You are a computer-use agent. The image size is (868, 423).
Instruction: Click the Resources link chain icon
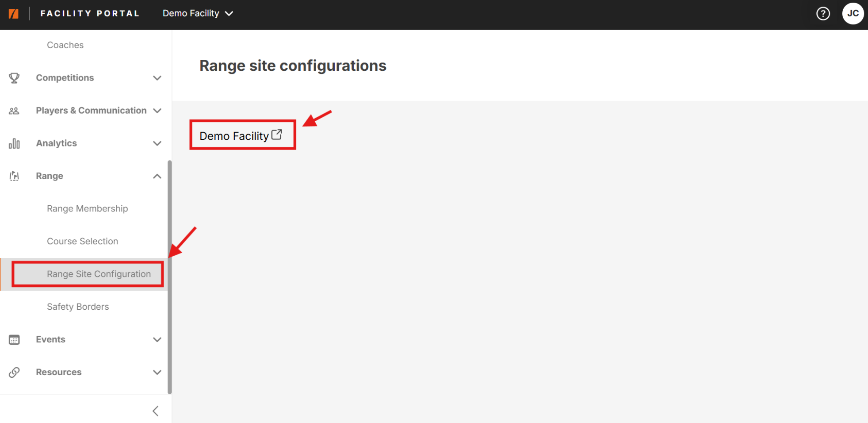pyautogui.click(x=14, y=372)
